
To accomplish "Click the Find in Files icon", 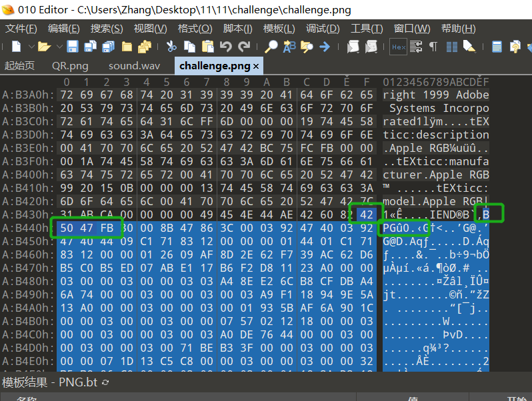I will pyautogui.click(x=307, y=47).
